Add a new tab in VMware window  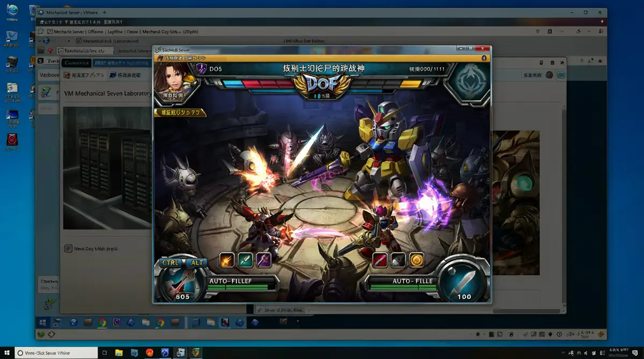tap(104, 12)
